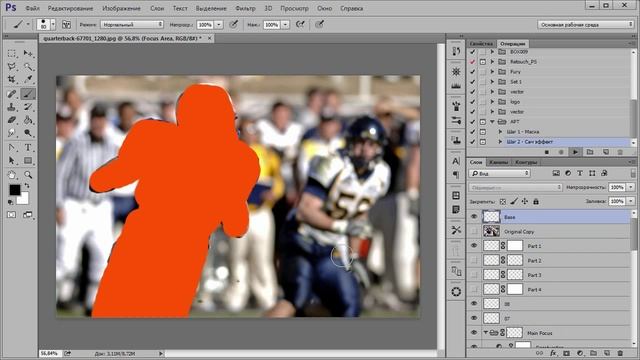Screen dimensions: 640x360
Task: Open the brush preset picker dropdown
Action: [53, 25]
